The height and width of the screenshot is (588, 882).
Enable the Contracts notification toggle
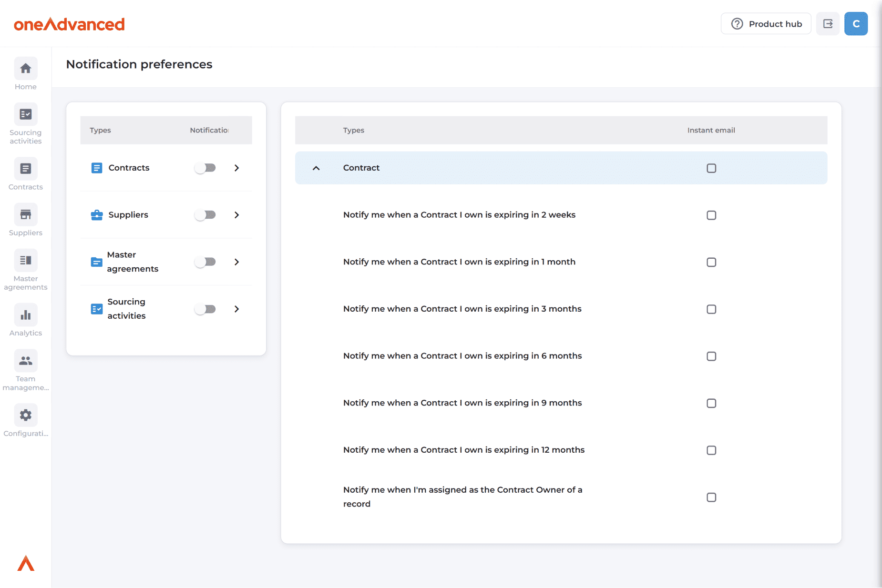pyautogui.click(x=205, y=168)
